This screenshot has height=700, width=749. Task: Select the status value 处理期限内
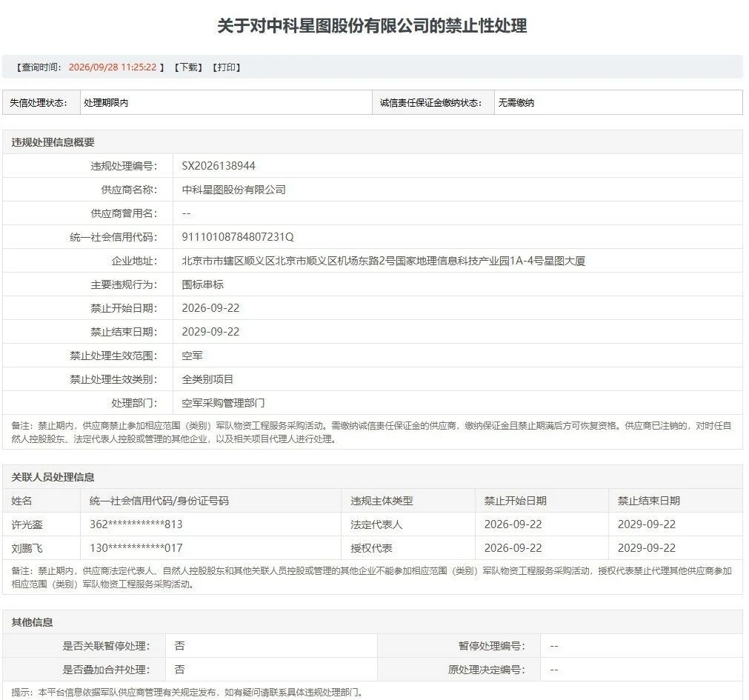[106, 103]
